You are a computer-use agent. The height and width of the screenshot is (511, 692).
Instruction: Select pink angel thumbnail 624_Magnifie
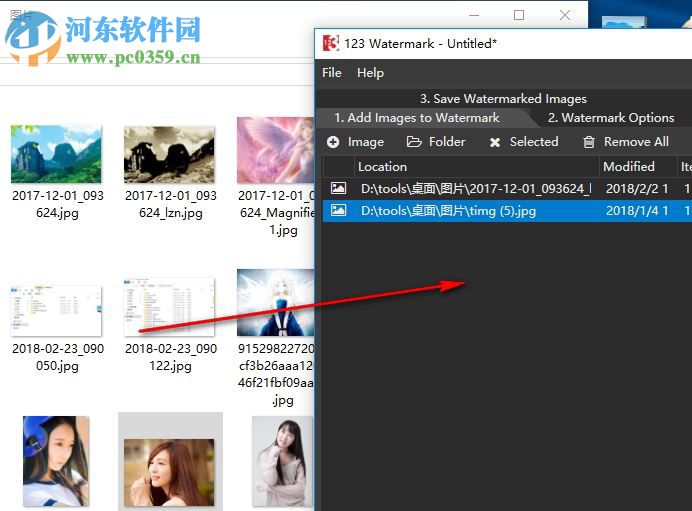pos(276,150)
